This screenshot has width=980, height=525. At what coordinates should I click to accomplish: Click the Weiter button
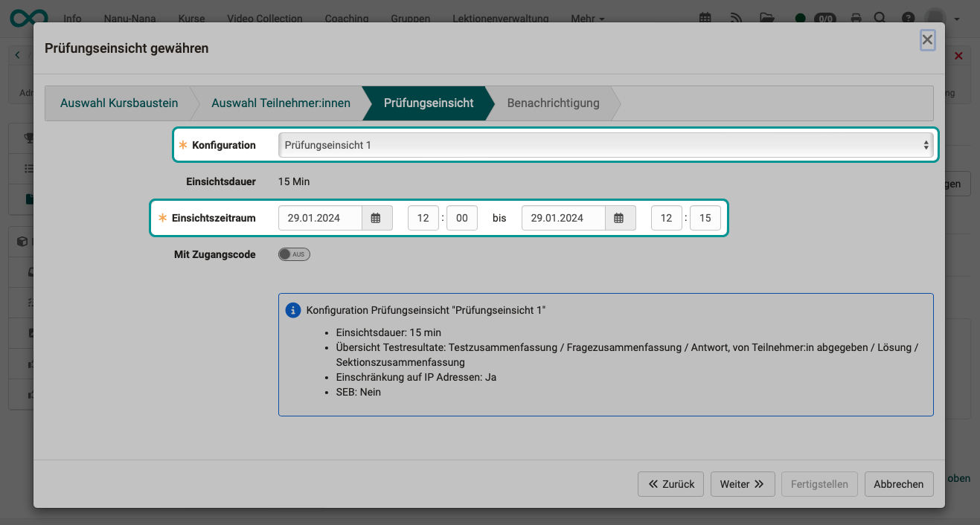[742, 483]
